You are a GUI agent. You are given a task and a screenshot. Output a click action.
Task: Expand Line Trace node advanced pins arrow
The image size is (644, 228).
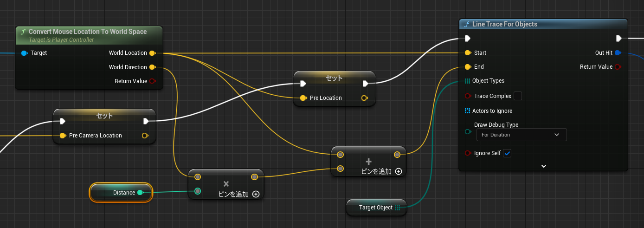[x=544, y=166]
